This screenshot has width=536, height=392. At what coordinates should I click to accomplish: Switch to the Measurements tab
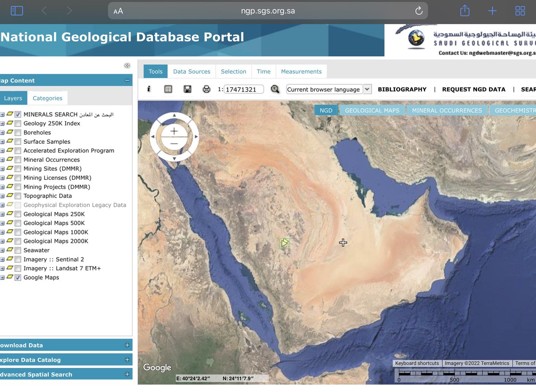(x=301, y=71)
